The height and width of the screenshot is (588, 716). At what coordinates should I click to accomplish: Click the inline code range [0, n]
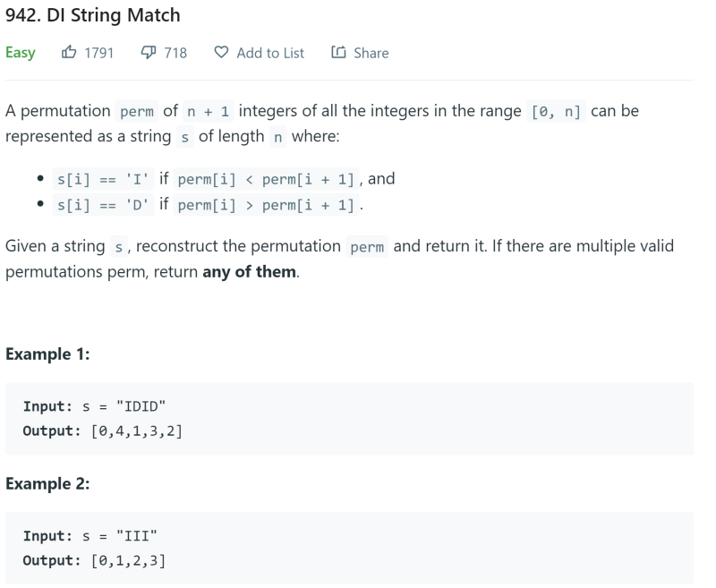pyautogui.click(x=556, y=112)
